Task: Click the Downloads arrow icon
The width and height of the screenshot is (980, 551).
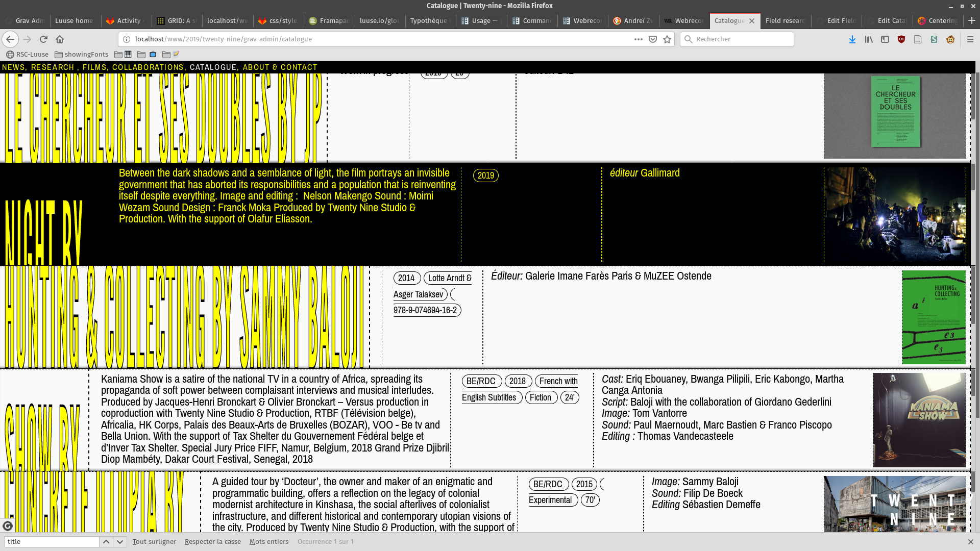Action: point(852,39)
